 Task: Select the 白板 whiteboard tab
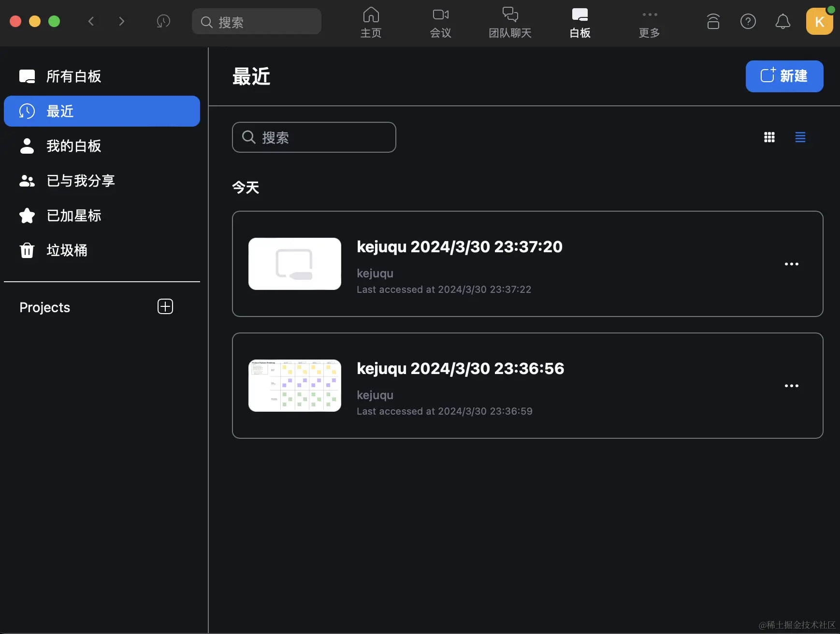580,22
